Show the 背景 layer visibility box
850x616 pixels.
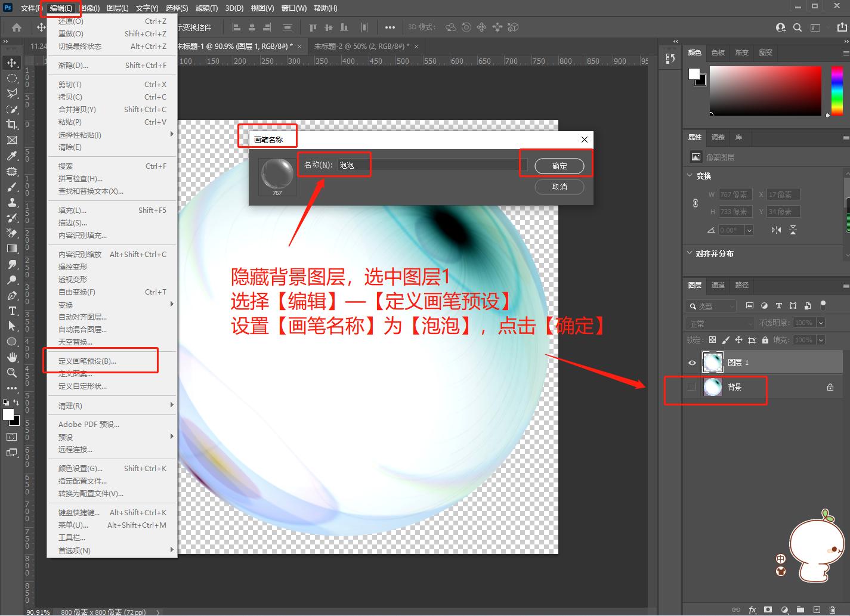tap(692, 387)
